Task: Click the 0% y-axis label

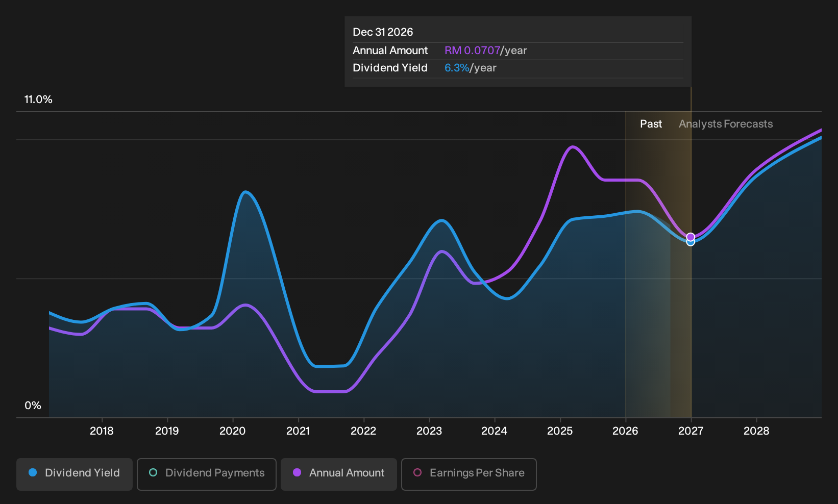Action: pos(33,406)
